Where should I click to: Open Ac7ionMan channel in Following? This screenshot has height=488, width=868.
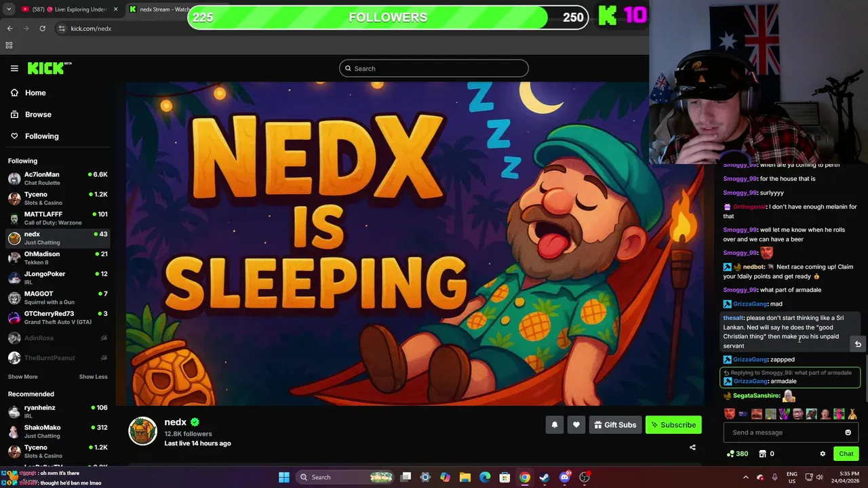[58, 178]
